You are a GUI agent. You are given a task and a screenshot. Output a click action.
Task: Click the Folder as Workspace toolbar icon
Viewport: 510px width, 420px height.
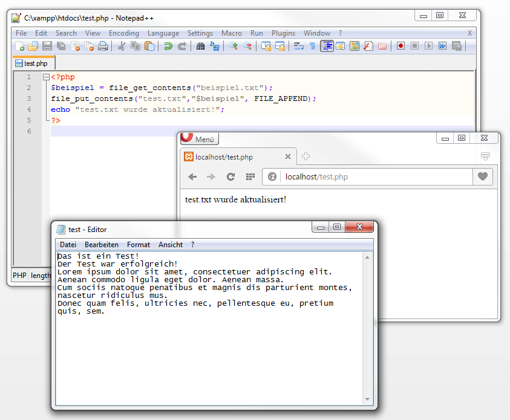click(382, 46)
